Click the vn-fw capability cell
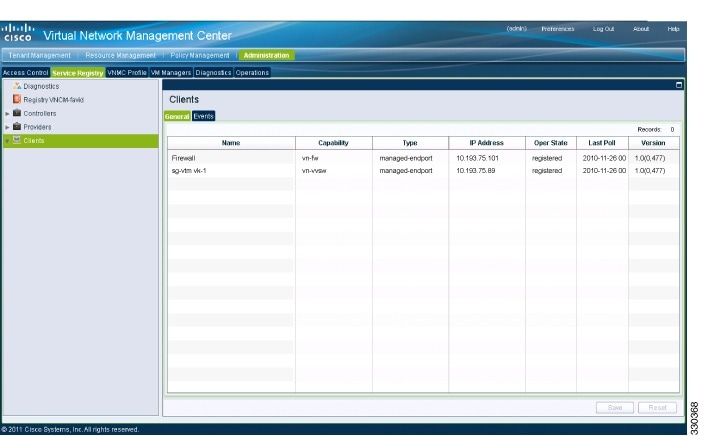 (x=310, y=158)
